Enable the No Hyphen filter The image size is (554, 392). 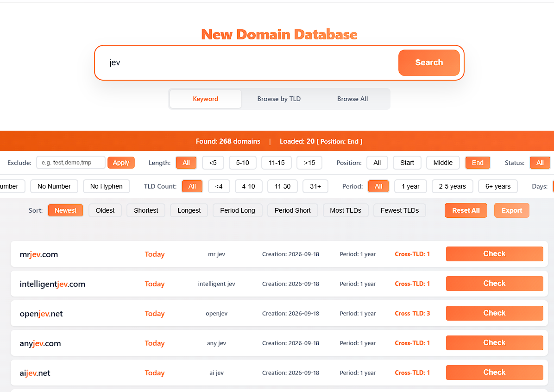tap(107, 186)
